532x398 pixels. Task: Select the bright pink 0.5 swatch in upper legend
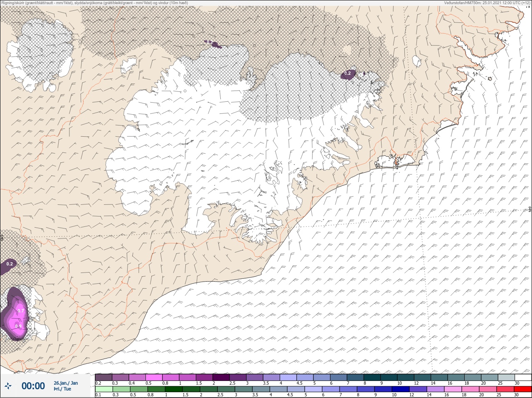pyautogui.click(x=154, y=377)
